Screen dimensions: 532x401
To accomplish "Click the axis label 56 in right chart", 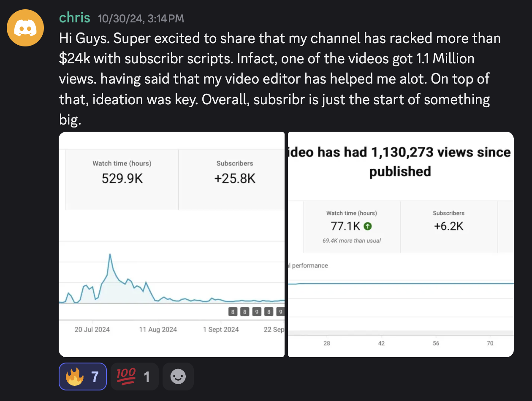I will click(436, 344).
